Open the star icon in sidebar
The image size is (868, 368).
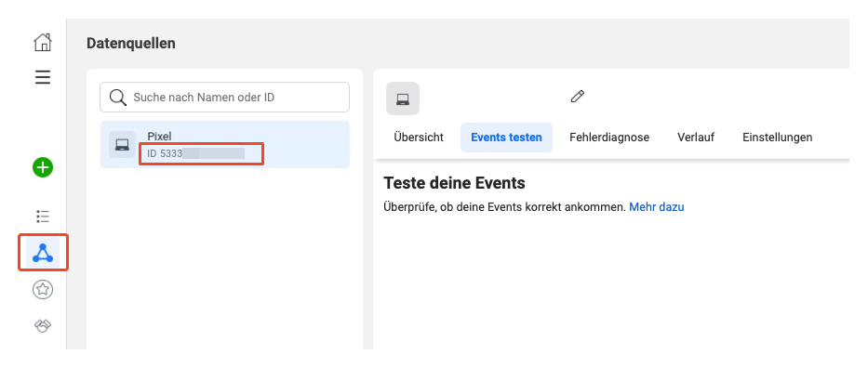coord(43,289)
